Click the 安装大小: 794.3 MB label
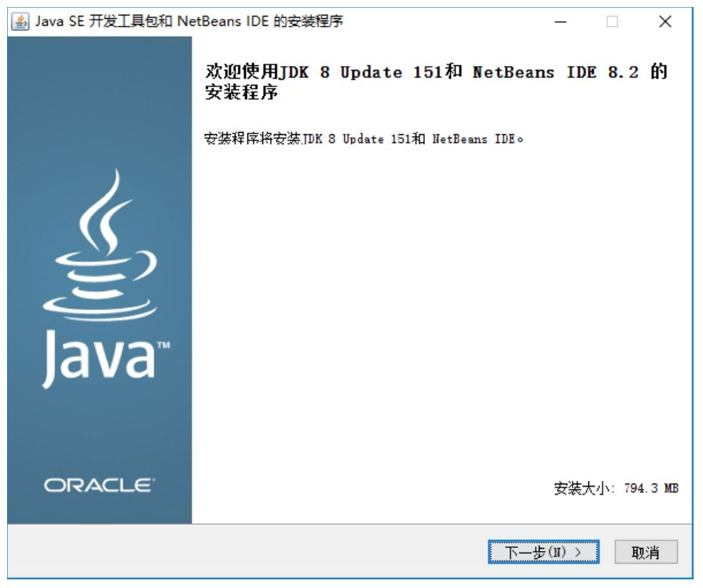This screenshot has width=703, height=588. point(616,488)
